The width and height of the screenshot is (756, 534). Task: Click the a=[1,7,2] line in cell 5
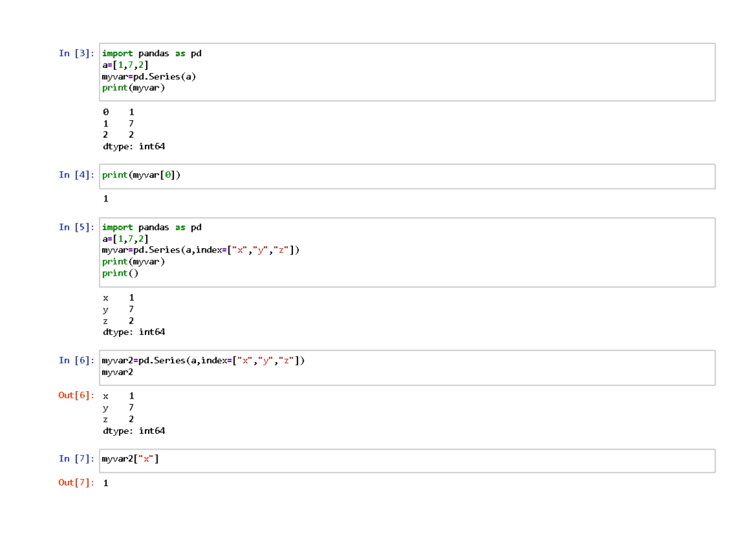click(x=125, y=239)
